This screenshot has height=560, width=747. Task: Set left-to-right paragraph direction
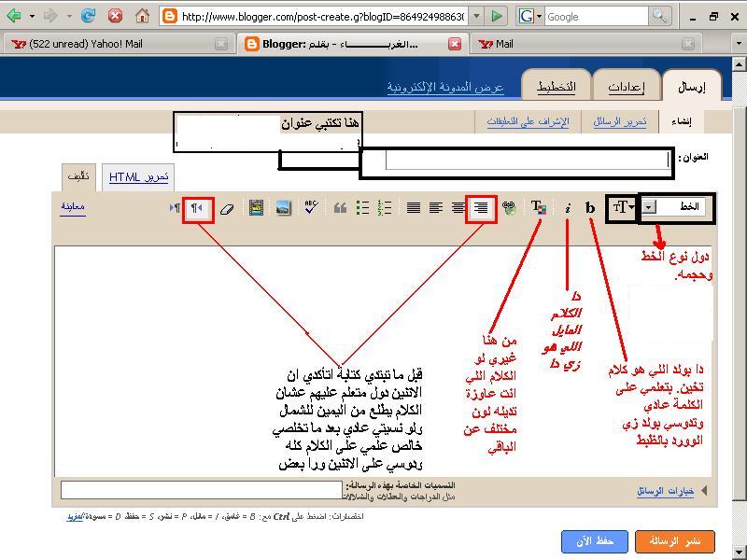176,208
